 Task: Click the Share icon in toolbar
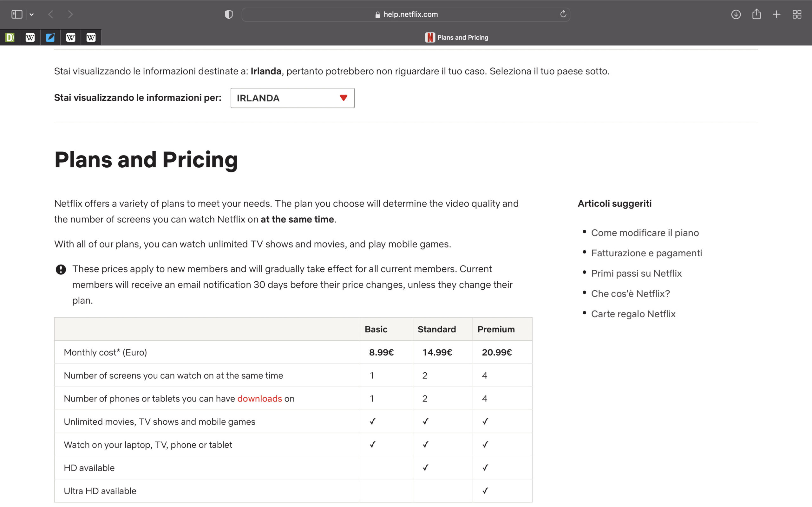click(756, 15)
